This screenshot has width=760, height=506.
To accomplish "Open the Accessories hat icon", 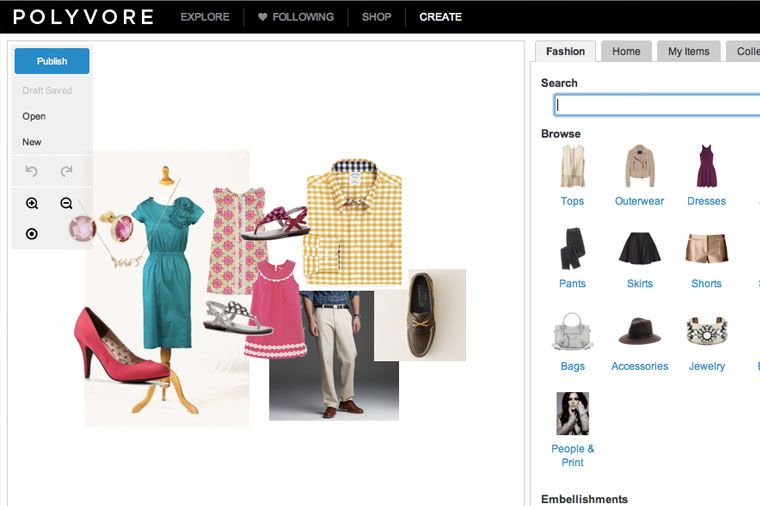I will tap(640, 331).
